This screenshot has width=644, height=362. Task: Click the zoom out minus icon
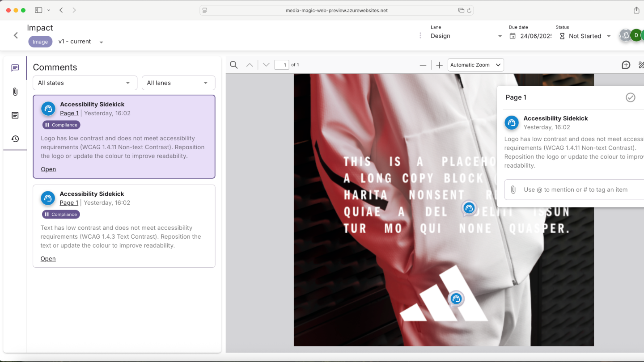pyautogui.click(x=423, y=65)
